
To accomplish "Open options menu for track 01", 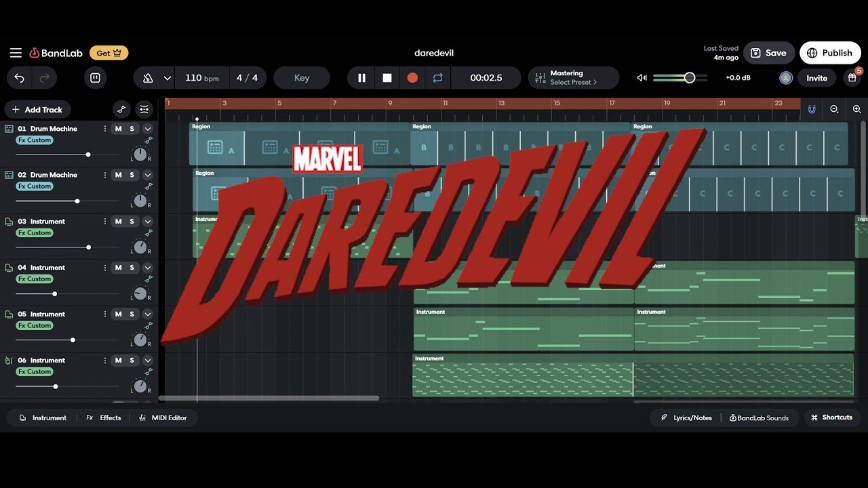I will pyautogui.click(x=104, y=129).
